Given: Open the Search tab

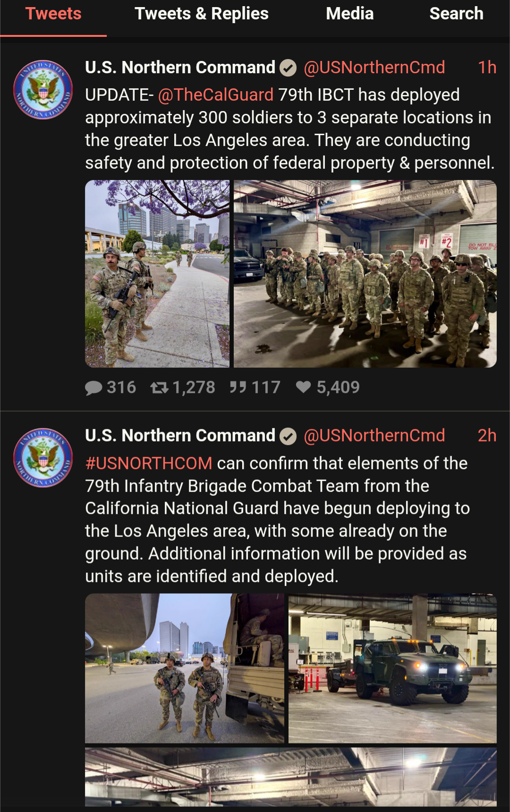Looking at the screenshot, I should click(x=456, y=14).
